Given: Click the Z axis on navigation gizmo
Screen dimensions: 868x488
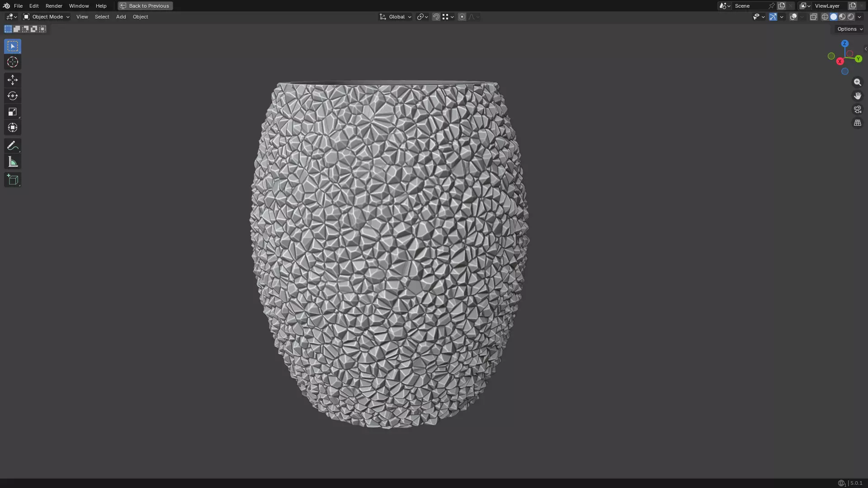Looking at the screenshot, I should pyautogui.click(x=844, y=43).
